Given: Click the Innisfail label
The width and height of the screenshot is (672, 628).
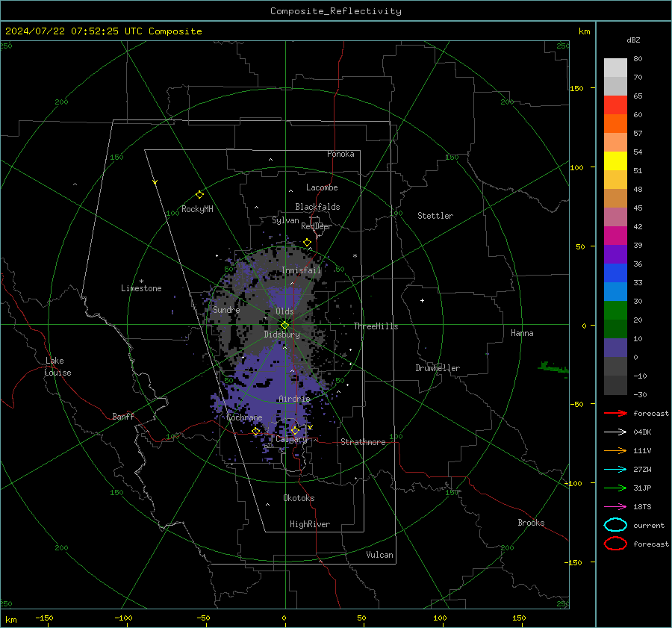Looking at the screenshot, I should coord(302,270).
